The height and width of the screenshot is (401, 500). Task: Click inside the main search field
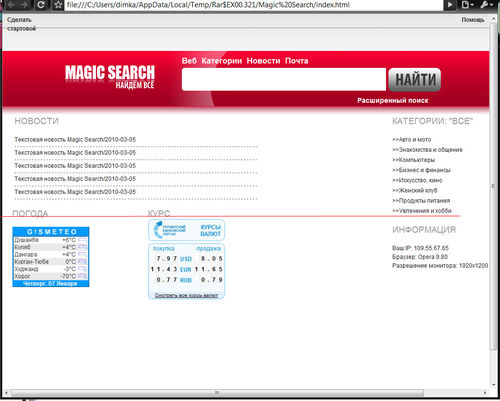284,79
